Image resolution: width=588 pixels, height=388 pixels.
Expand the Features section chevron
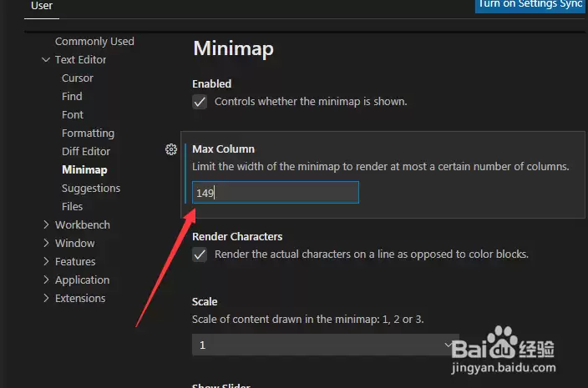coord(46,261)
